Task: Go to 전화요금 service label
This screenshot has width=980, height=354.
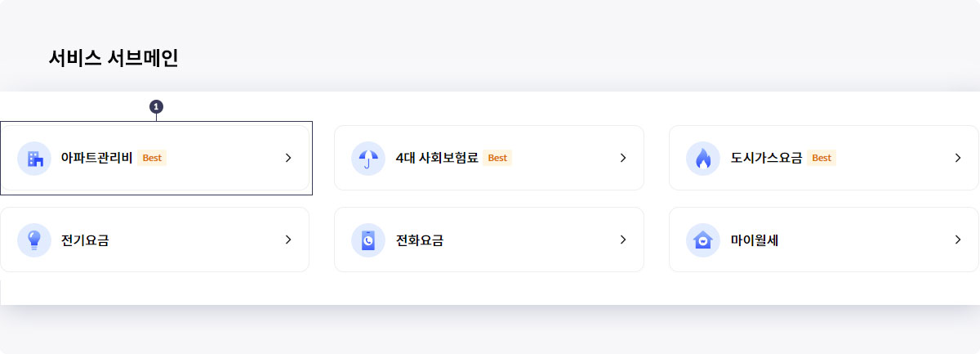Action: pyautogui.click(x=420, y=240)
